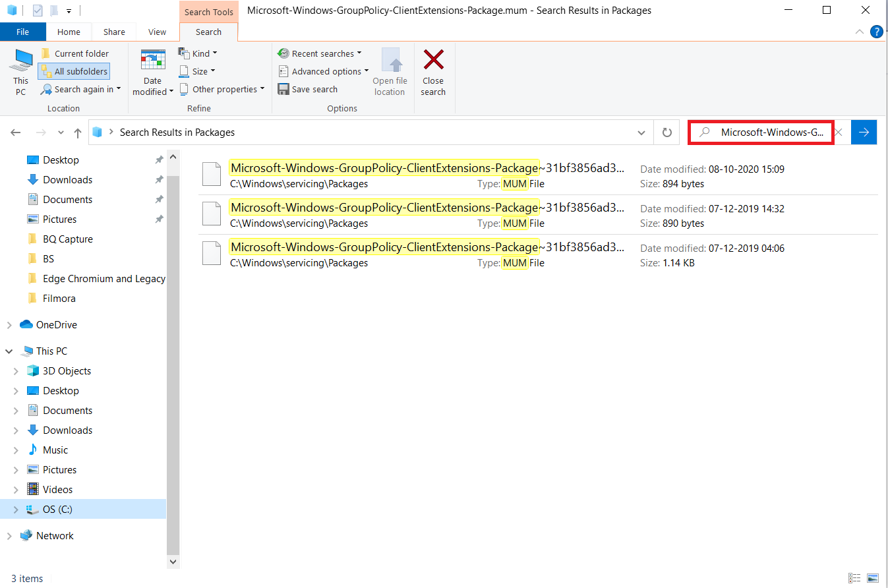Screen dimensions: 888x588
Task: Click navigation pane scroll down arrow
Action: pos(173,562)
